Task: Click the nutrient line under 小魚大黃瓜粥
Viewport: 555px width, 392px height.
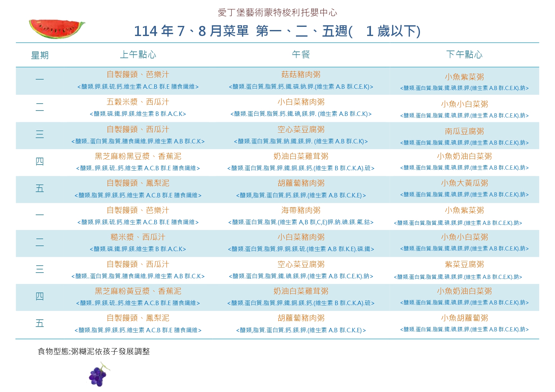Action: [x=464, y=195]
